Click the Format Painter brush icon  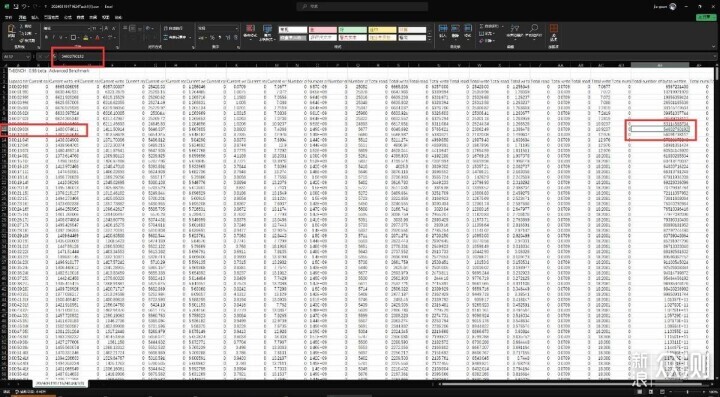(22, 40)
